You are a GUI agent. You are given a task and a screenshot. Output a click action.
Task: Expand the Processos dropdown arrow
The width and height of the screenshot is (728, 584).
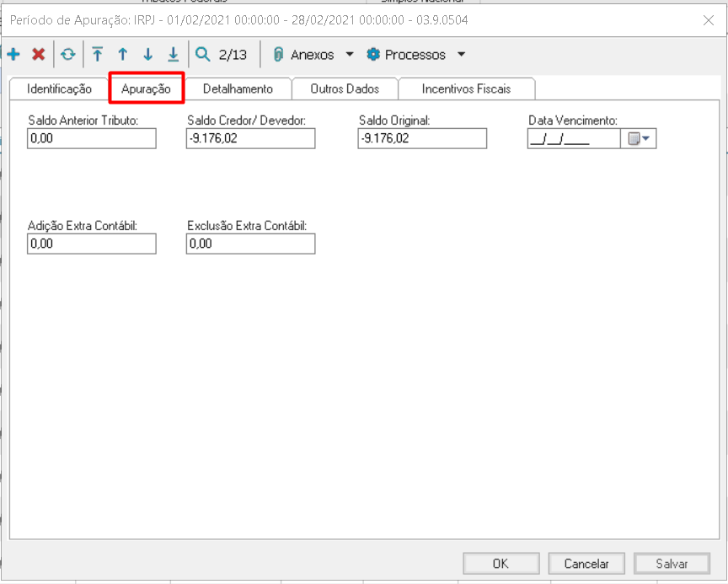coord(461,54)
